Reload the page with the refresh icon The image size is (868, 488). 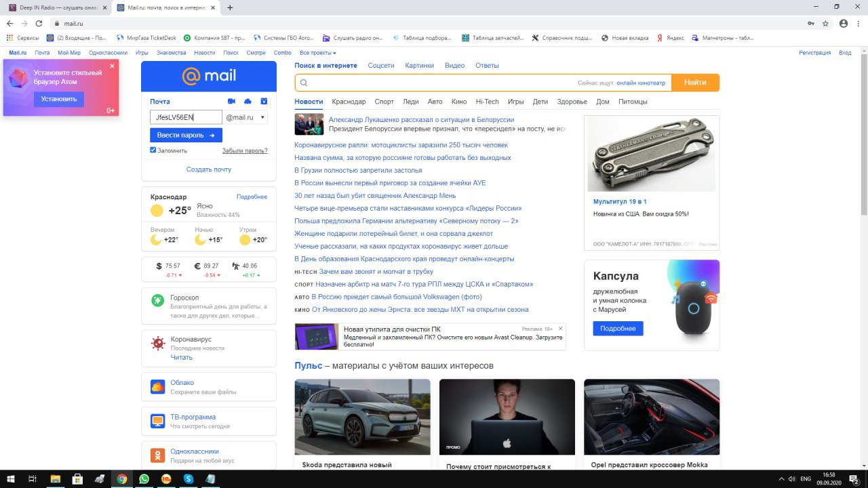(39, 23)
